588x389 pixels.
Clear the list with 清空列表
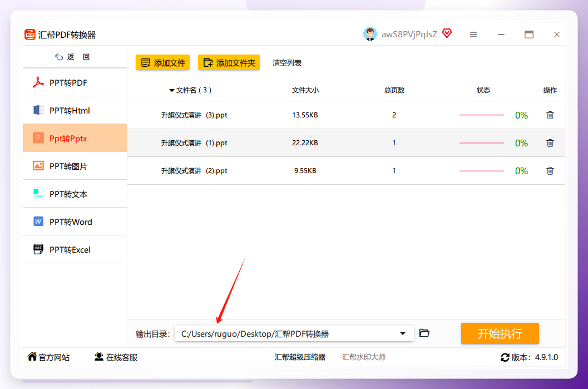click(287, 63)
